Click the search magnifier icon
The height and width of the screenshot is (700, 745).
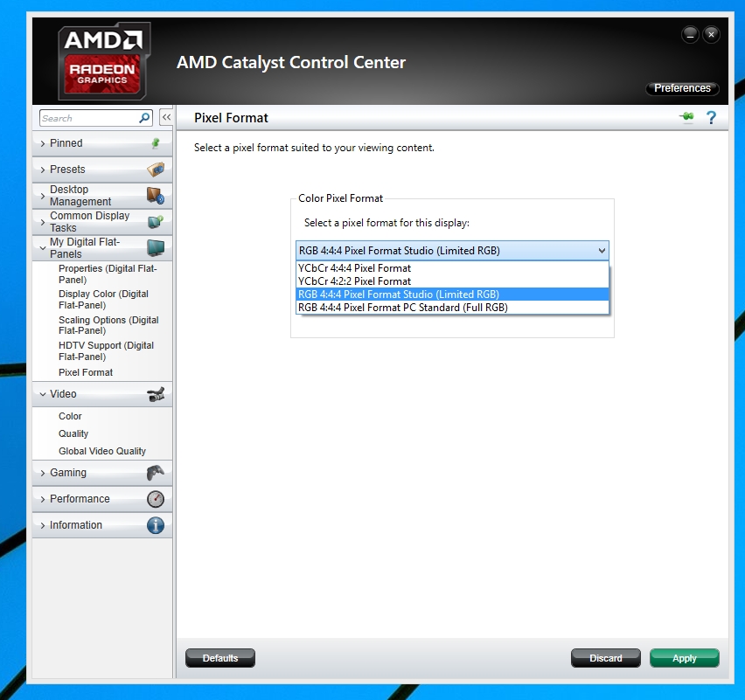coord(144,118)
